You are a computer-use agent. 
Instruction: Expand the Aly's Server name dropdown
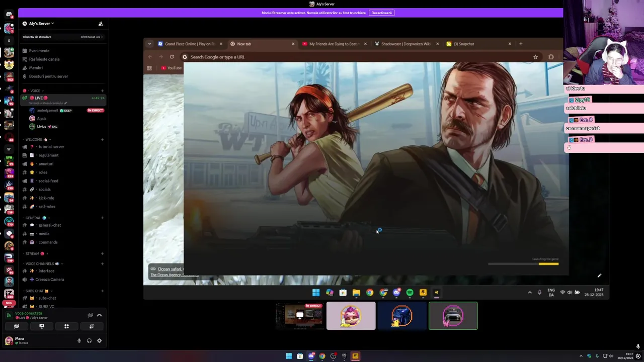click(41, 24)
